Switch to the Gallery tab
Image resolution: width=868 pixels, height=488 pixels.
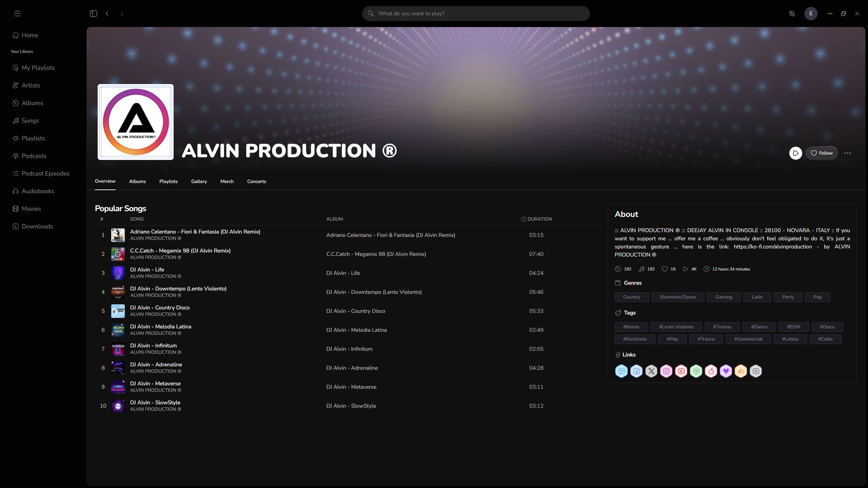click(x=199, y=181)
